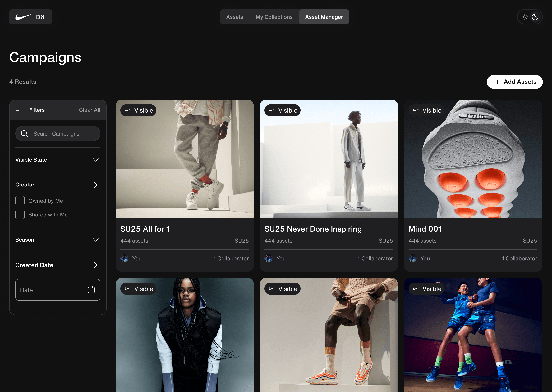Enable the Owned by Me checkbox
552x392 pixels.
coord(20,201)
